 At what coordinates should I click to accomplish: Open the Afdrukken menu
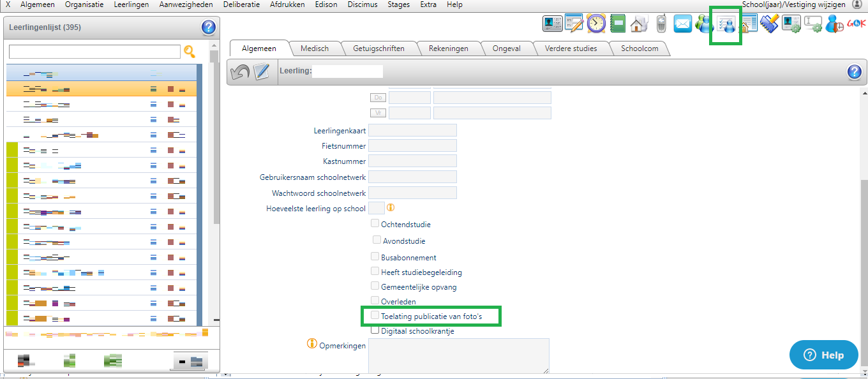tap(288, 4)
